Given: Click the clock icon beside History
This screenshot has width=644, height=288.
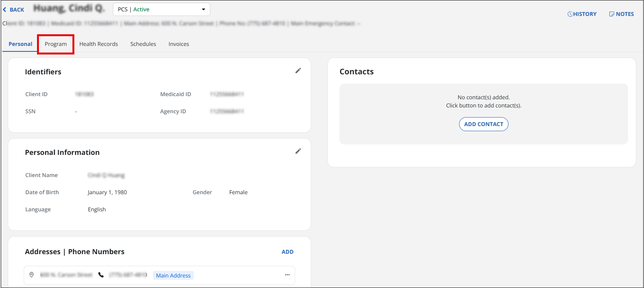Looking at the screenshot, I should (570, 14).
